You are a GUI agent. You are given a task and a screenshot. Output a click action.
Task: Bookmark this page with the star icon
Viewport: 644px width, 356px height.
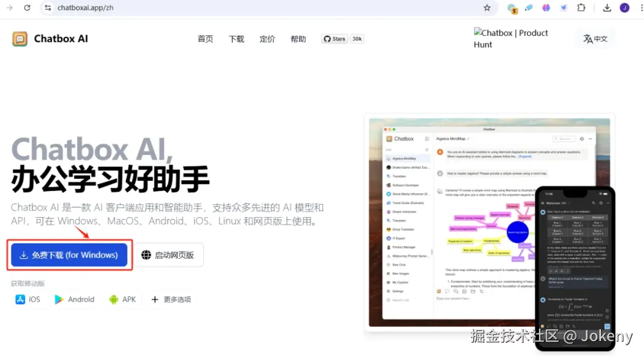487,8
